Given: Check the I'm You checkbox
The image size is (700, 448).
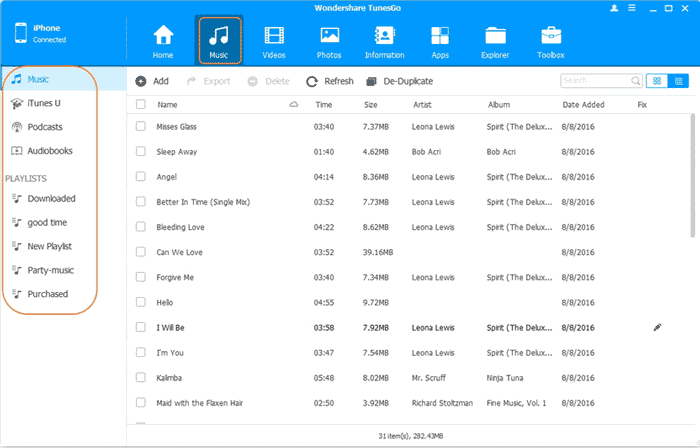Looking at the screenshot, I should (x=141, y=353).
